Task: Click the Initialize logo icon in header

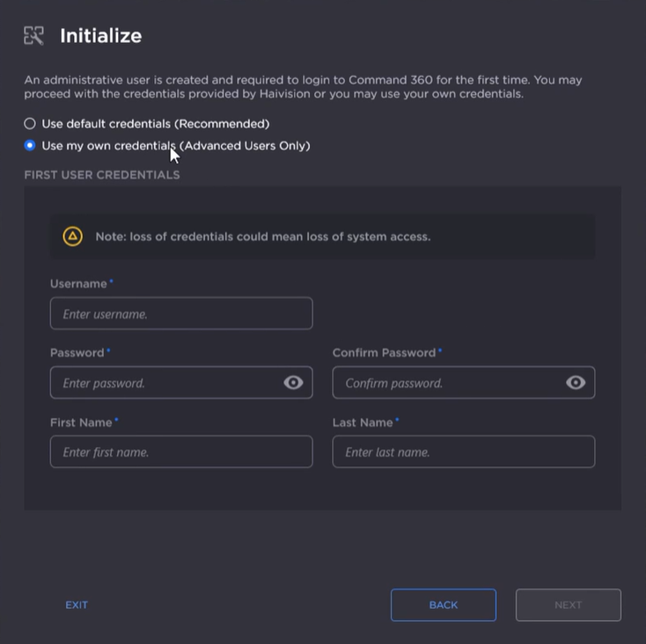Action: coord(33,36)
